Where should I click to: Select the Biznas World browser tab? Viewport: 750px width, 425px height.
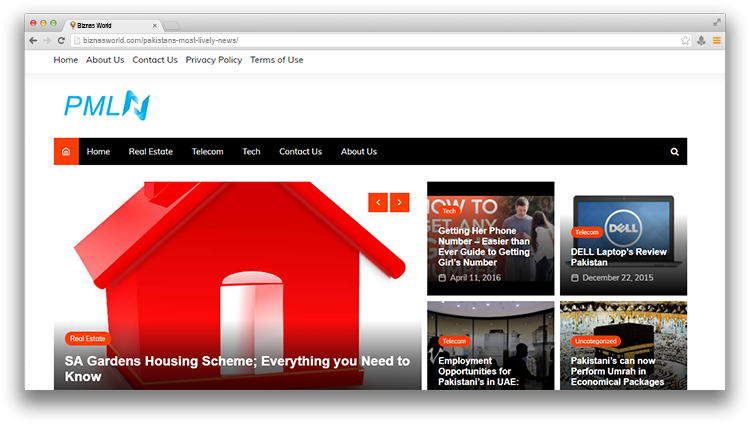[112, 23]
